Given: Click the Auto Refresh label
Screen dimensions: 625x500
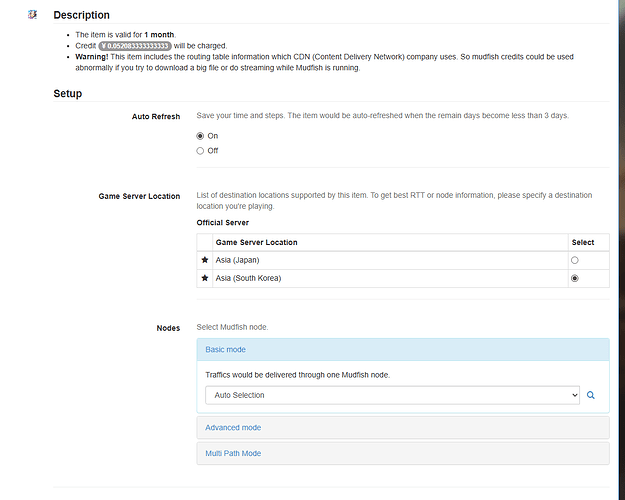Looking at the screenshot, I should 156,116.
